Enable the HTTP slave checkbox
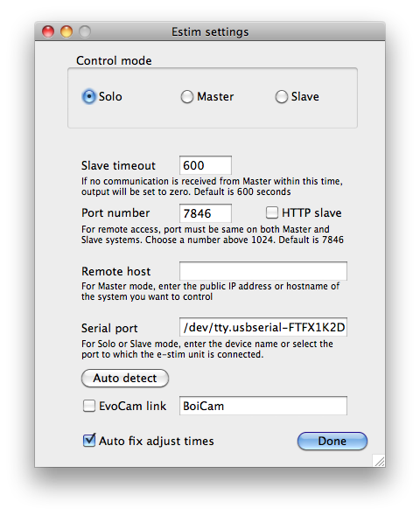This screenshot has height=515, width=420. pos(272,212)
